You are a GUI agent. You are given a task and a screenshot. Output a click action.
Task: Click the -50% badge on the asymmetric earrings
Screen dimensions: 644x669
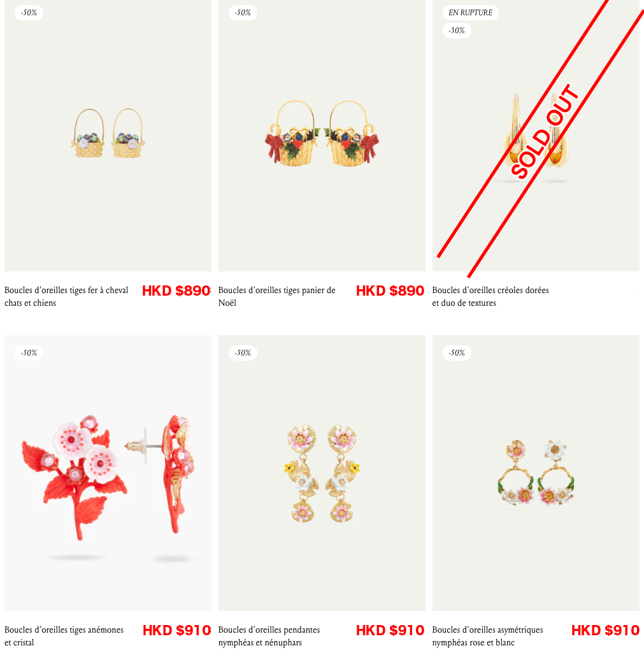(x=457, y=353)
